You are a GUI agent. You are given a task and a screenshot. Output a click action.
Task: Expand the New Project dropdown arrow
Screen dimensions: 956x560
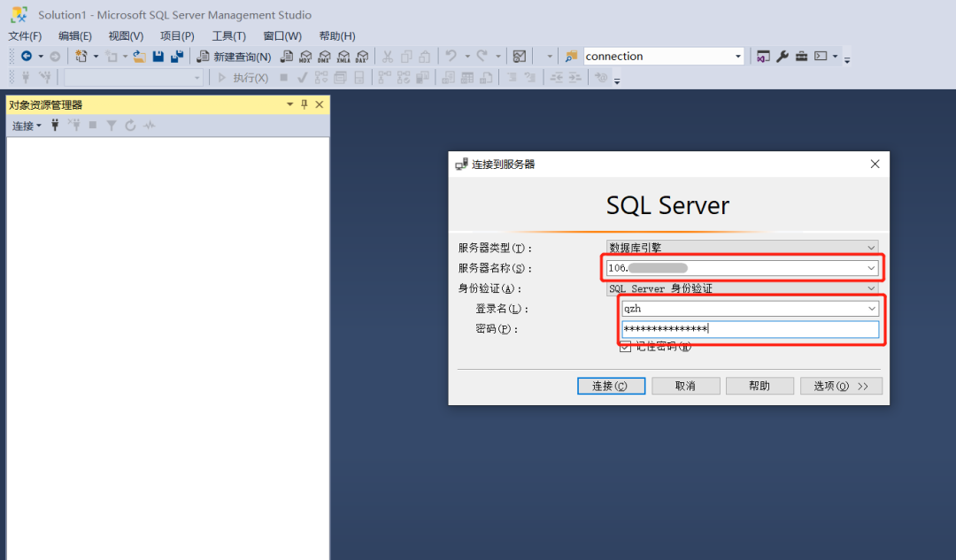[96, 56]
